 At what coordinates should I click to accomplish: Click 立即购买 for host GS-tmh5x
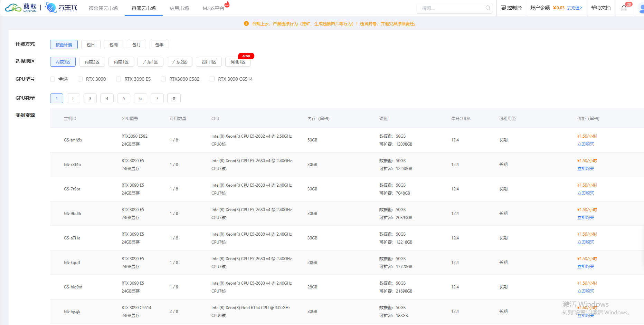point(585,144)
